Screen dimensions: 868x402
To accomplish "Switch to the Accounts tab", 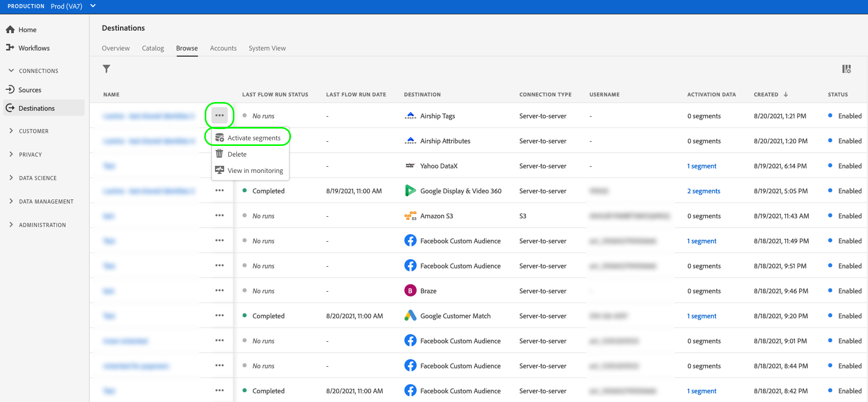I will 223,48.
